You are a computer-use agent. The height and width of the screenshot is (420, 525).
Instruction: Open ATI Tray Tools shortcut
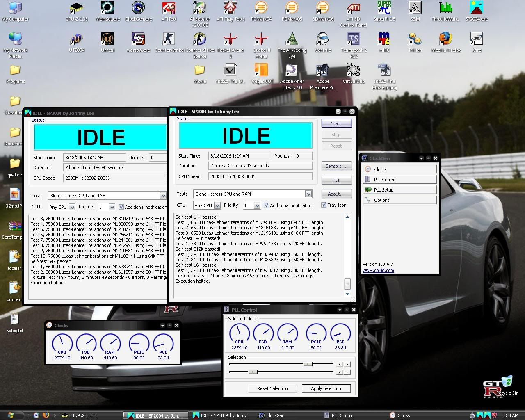[231, 11]
